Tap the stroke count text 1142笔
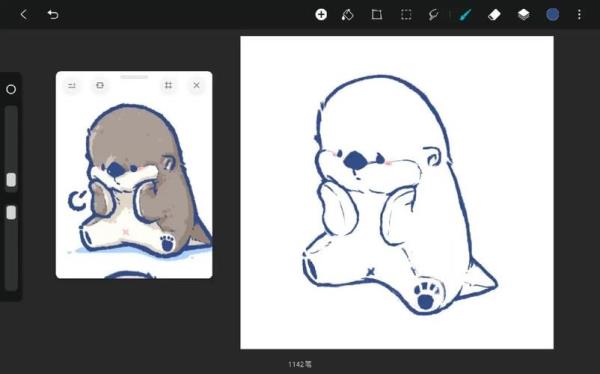 click(300, 364)
